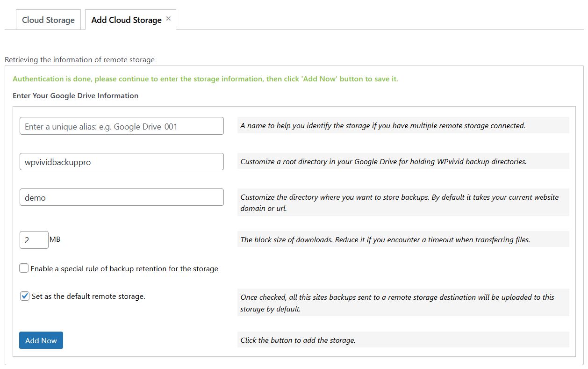Click the root directory help description

[x=383, y=161]
